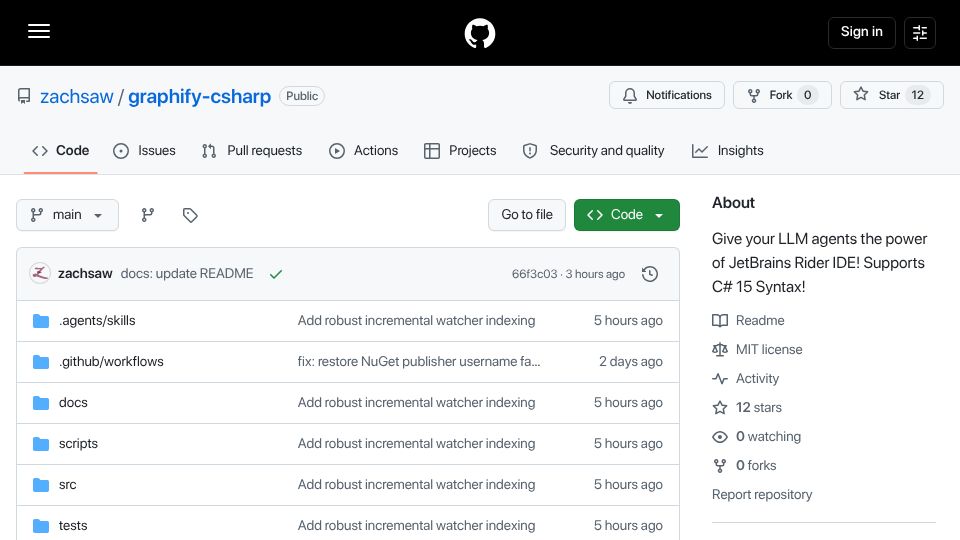View commit status green checkmark
Image resolution: width=960 pixels, height=540 pixels.
tap(276, 274)
